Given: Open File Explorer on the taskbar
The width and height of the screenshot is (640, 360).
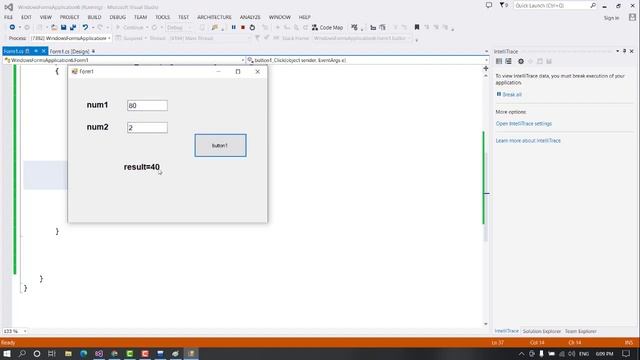Looking at the screenshot, I should (68, 353).
